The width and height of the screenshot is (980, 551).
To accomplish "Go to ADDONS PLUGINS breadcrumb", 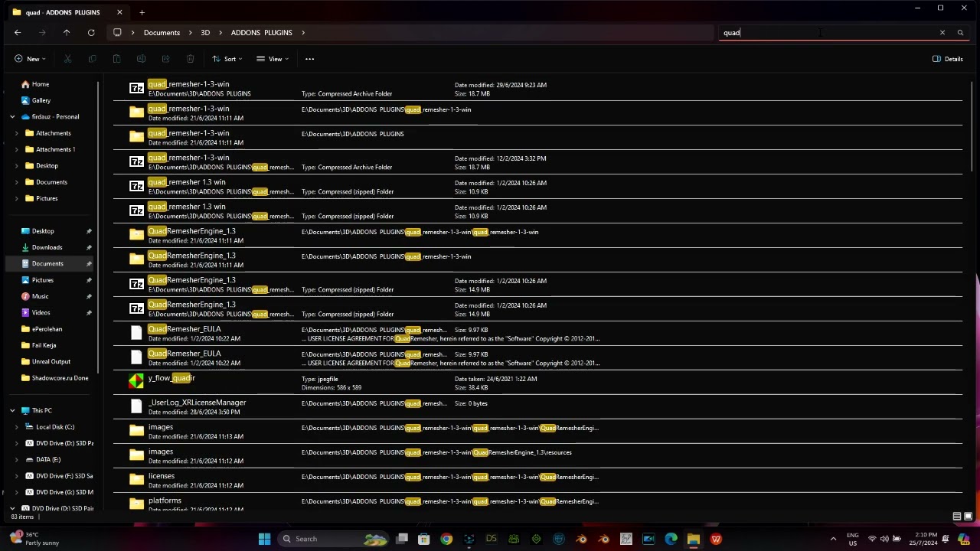I will tap(261, 33).
